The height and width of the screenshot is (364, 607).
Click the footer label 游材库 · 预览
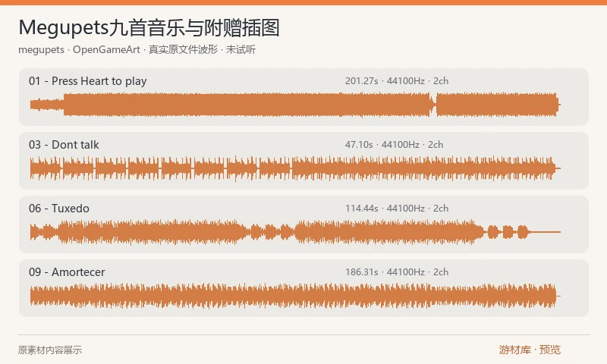click(x=530, y=350)
